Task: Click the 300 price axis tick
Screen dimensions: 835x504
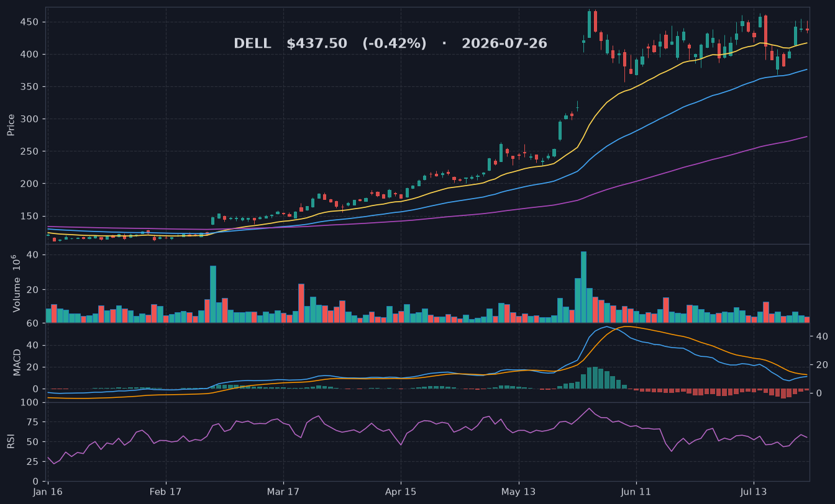Action: coord(30,119)
